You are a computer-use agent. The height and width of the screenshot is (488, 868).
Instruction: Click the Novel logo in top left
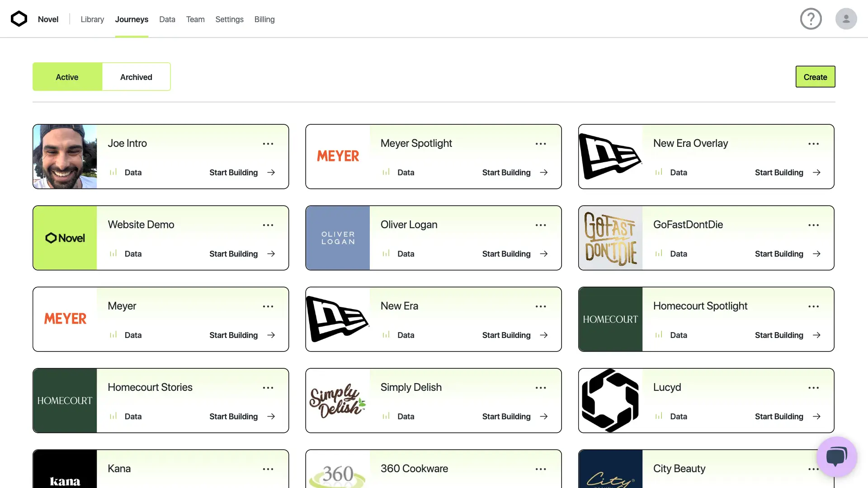click(19, 19)
